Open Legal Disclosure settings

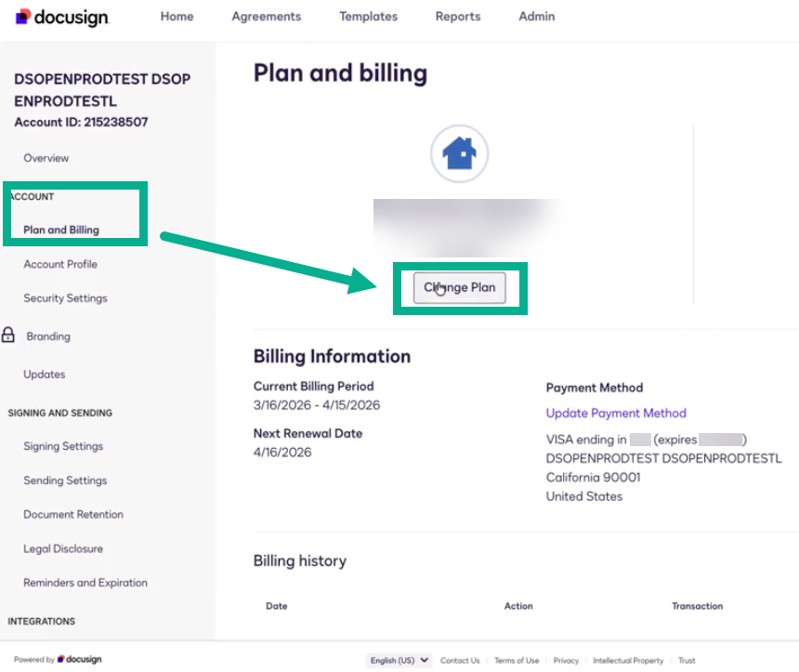pyautogui.click(x=63, y=548)
